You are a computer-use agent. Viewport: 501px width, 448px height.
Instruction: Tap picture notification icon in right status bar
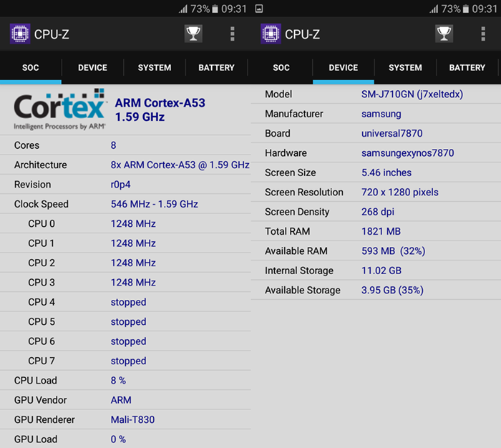(x=259, y=9)
